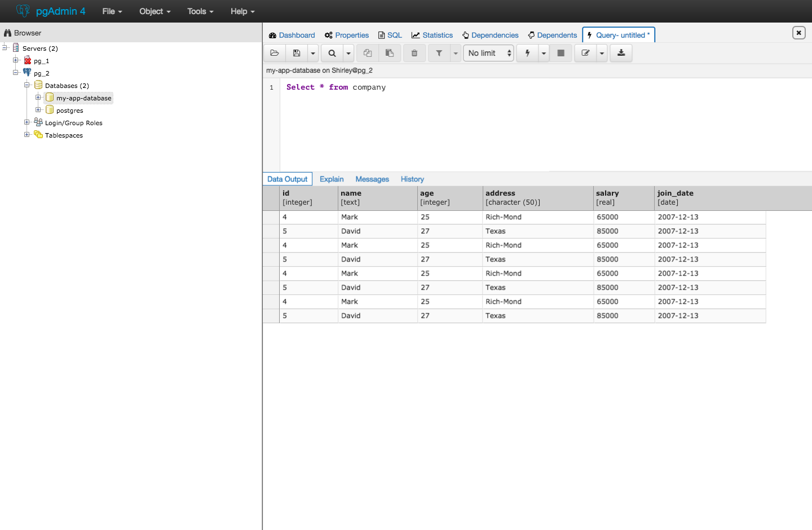Open the Save options dropdown arrow
The width and height of the screenshot is (812, 530).
(x=313, y=53)
